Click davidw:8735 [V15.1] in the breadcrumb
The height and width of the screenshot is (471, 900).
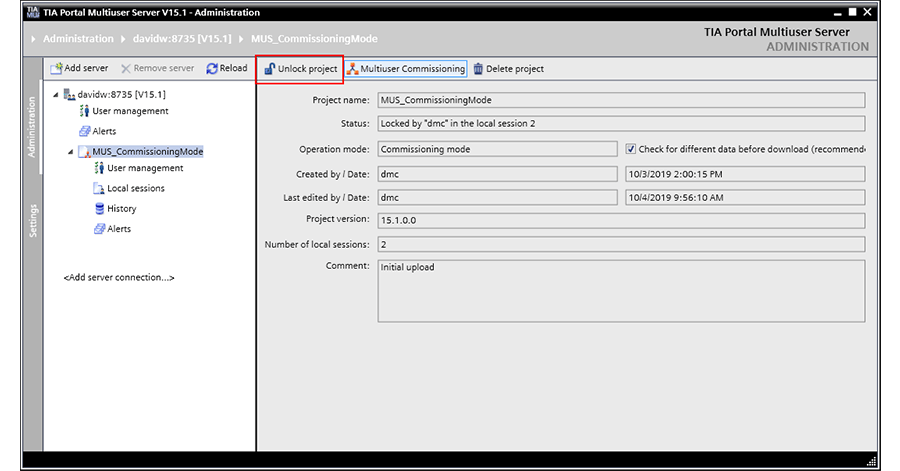[182, 38]
